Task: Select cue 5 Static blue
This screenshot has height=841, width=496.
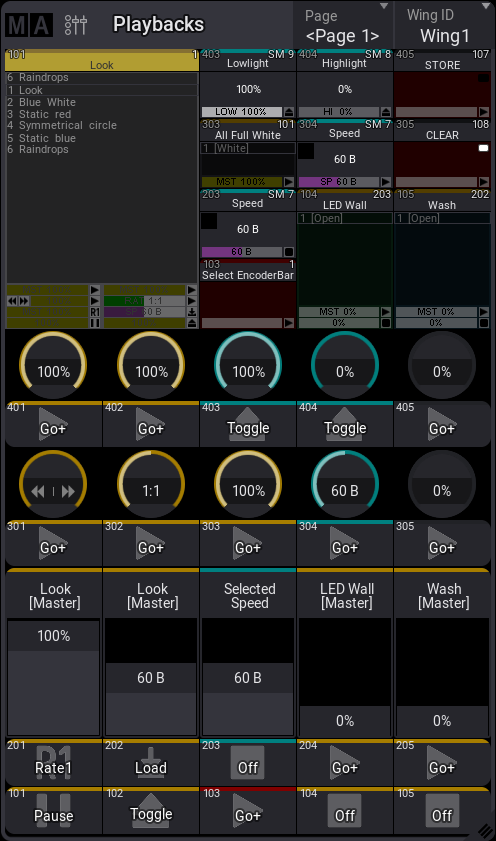Action: pyautogui.click(x=102, y=138)
